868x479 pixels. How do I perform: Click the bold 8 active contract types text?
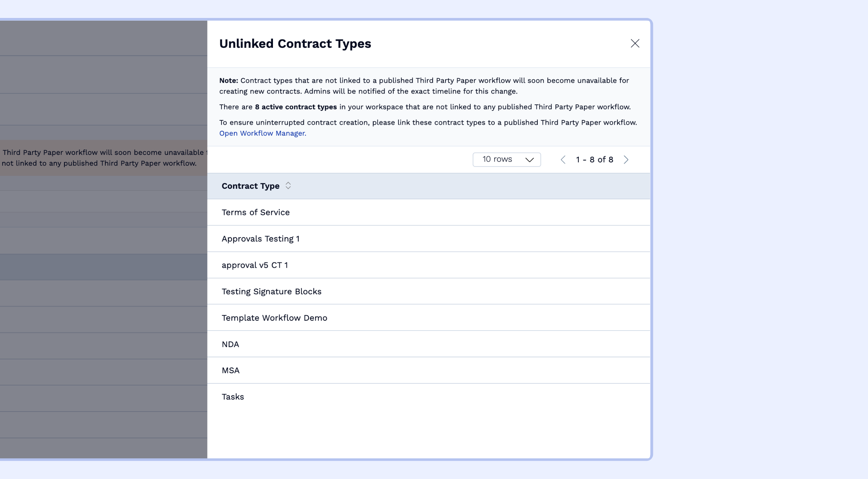click(x=296, y=107)
